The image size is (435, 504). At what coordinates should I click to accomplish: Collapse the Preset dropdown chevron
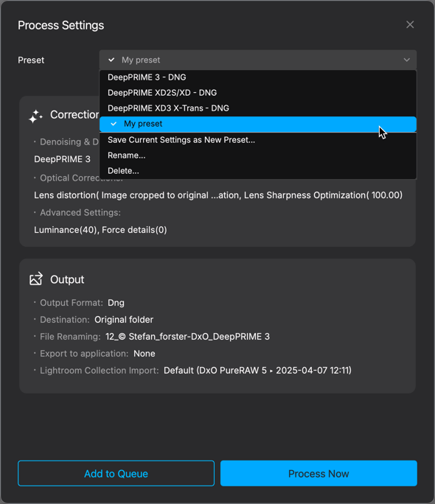click(407, 60)
